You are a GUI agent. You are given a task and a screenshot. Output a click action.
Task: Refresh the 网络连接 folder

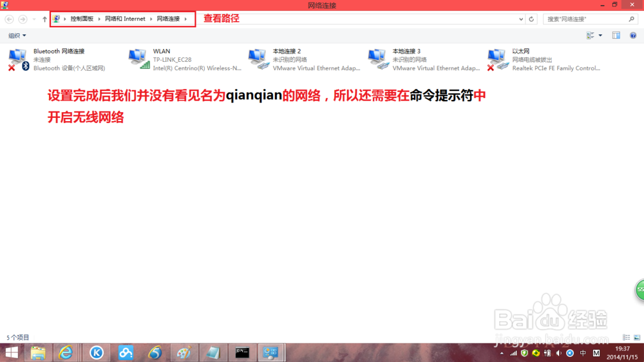click(x=531, y=19)
